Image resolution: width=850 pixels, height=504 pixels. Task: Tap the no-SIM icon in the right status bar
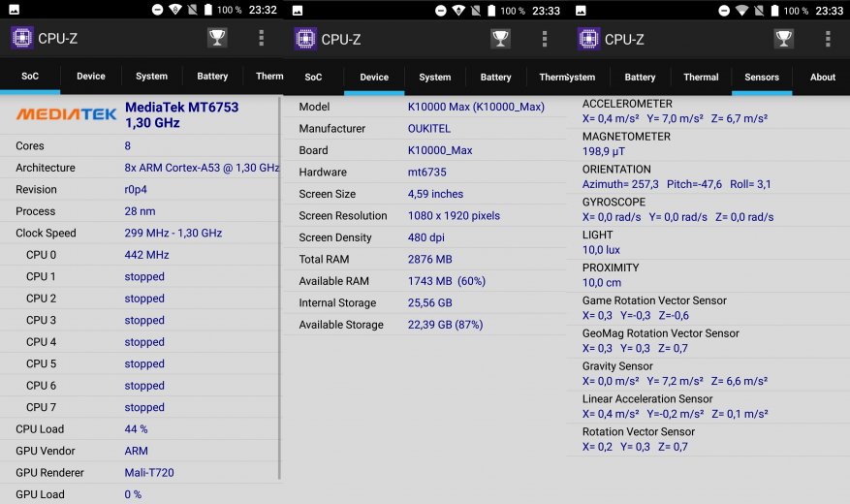(x=759, y=11)
